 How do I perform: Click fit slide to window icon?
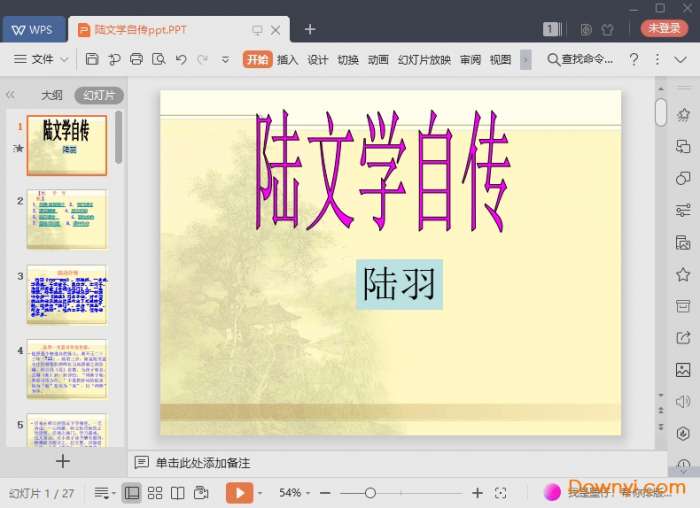(x=501, y=493)
